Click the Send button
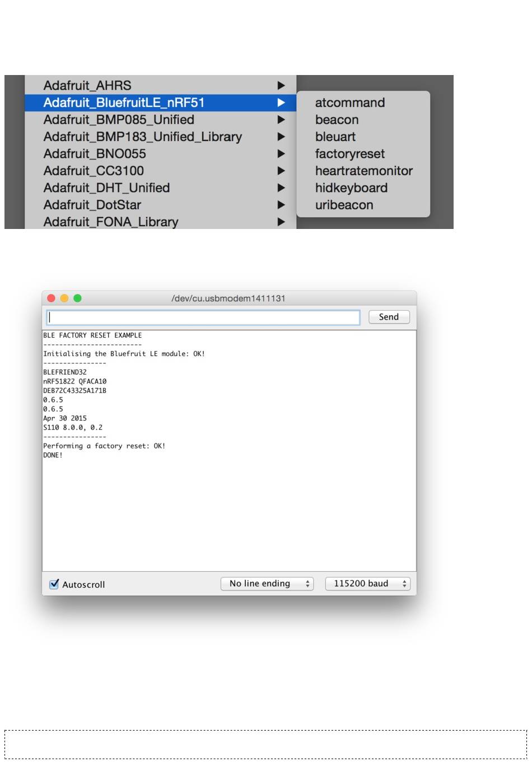 pos(389,317)
